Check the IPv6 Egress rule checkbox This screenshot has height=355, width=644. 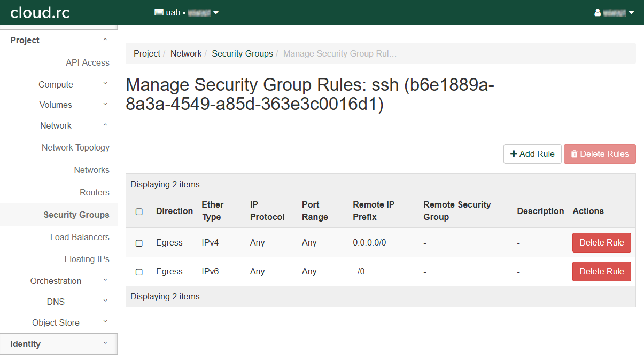[139, 272]
